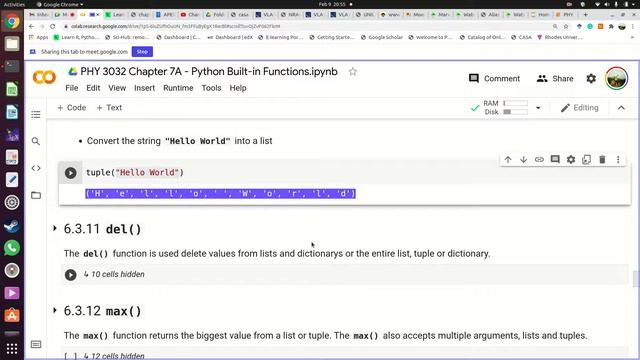Bookmark this page with the address bar star
The image size is (640, 360).
[566, 26]
